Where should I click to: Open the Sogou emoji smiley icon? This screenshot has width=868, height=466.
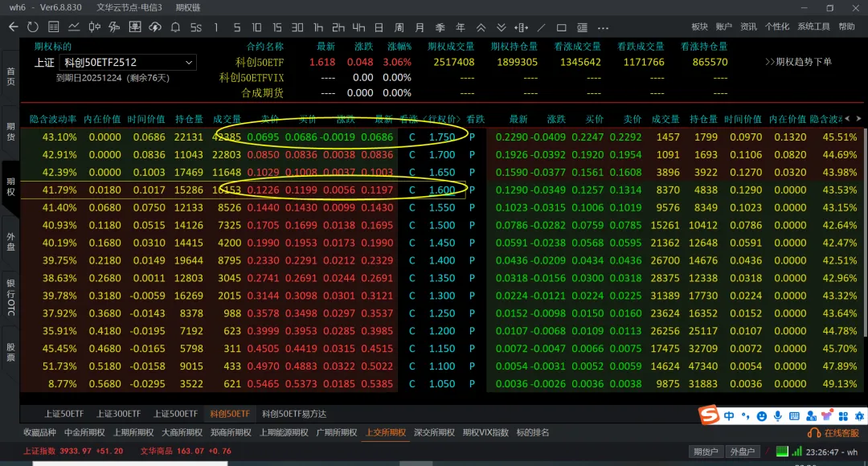pos(762,416)
